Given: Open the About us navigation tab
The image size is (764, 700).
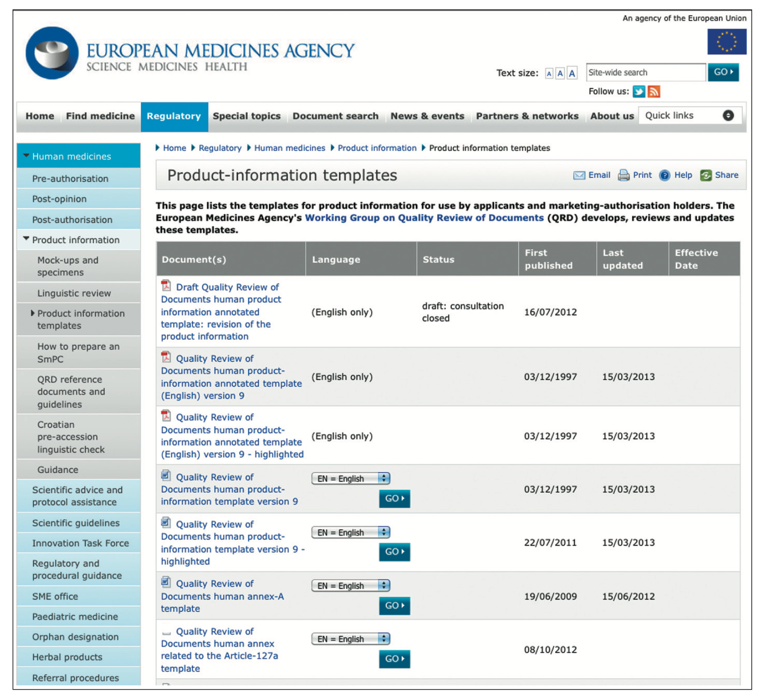Looking at the screenshot, I should click(612, 116).
